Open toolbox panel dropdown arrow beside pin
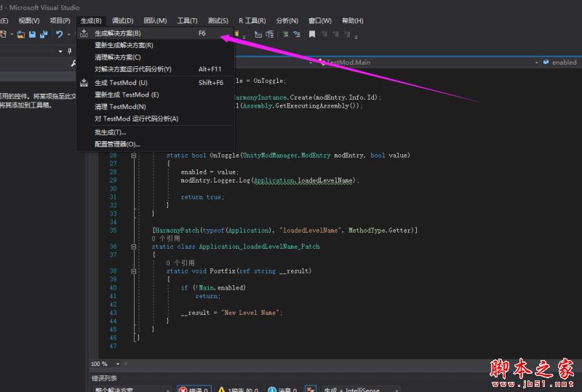The width and height of the screenshot is (582, 392). 60,51
